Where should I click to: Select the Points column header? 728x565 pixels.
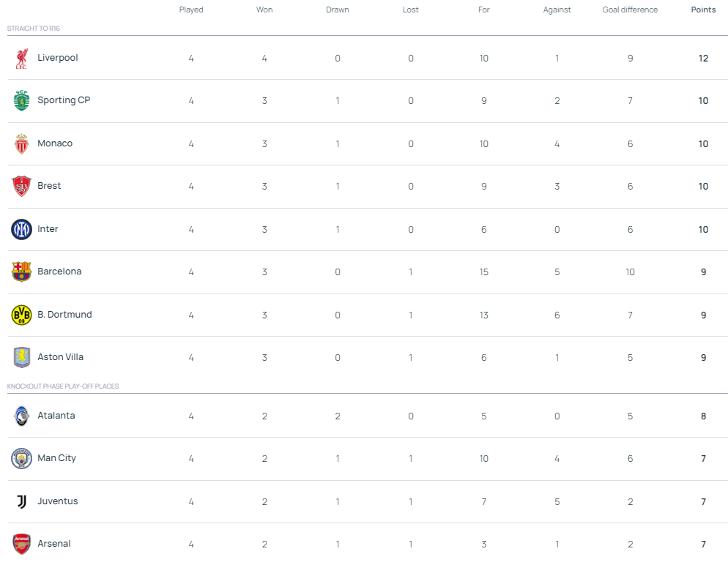703,10
